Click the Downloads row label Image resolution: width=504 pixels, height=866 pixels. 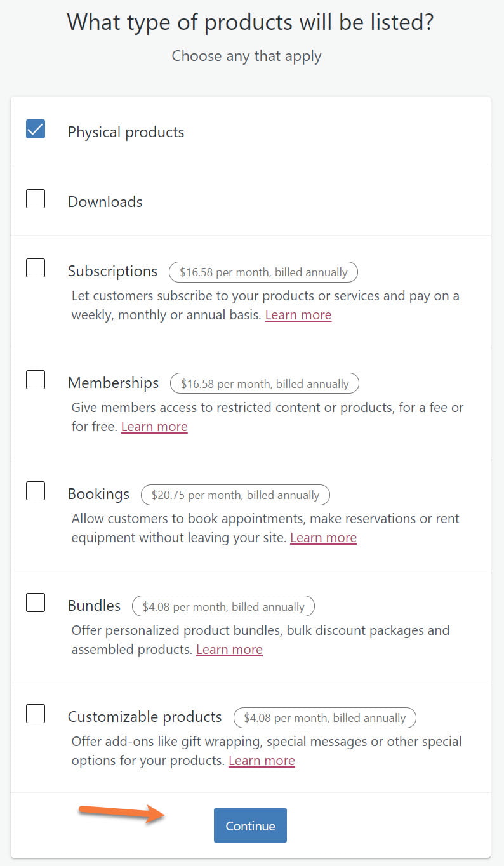105,201
